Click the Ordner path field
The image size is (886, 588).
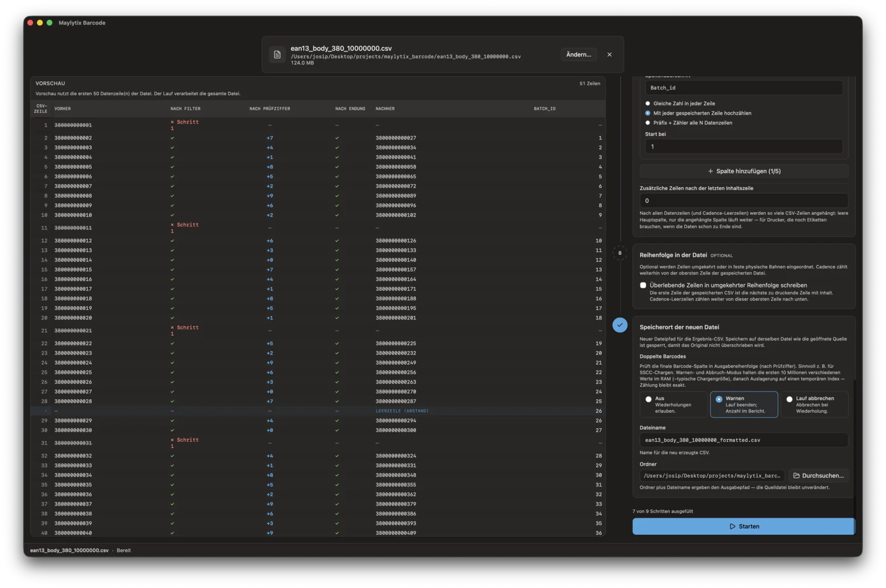[712, 476]
